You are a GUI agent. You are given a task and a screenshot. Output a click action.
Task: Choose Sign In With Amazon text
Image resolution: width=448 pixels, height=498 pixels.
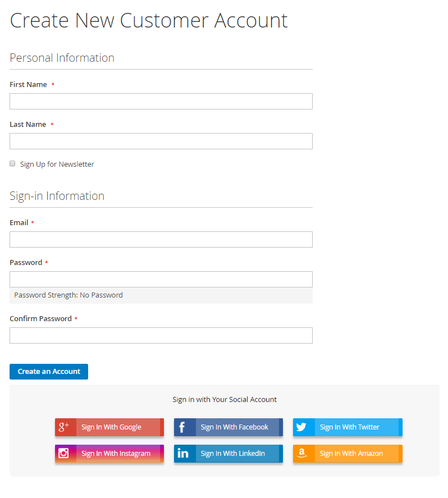pos(351,454)
